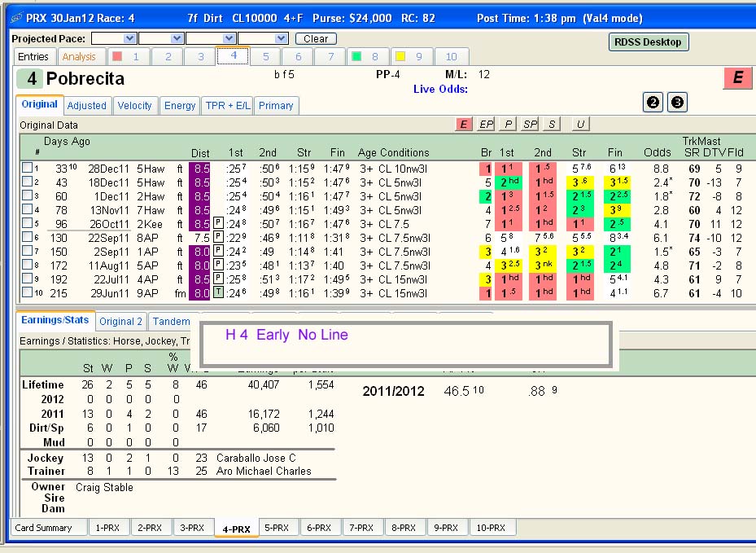Click purple 8.0 distance cell on 2Sep11 row
Image resolution: width=756 pixels, height=553 pixels.
199,252
